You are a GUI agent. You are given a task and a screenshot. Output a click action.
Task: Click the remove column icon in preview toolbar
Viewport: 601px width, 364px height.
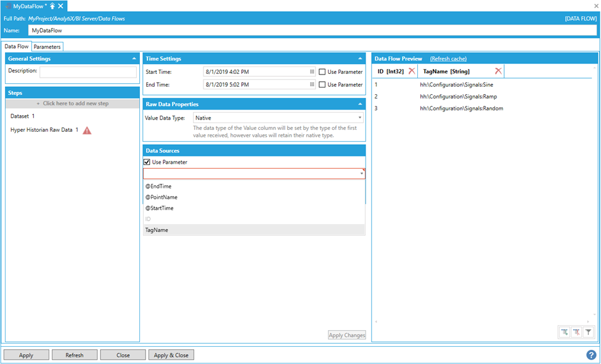[x=576, y=332]
